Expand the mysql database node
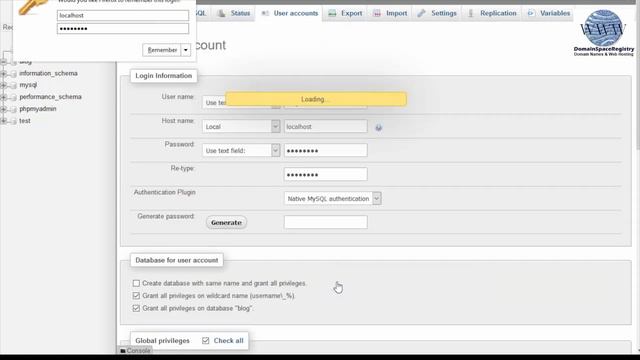 coord(4,85)
